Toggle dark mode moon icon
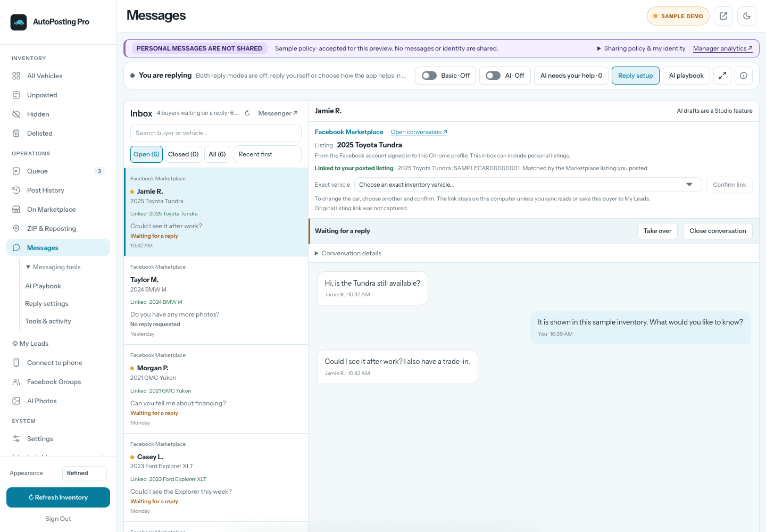The height and width of the screenshot is (532, 766). click(x=747, y=16)
